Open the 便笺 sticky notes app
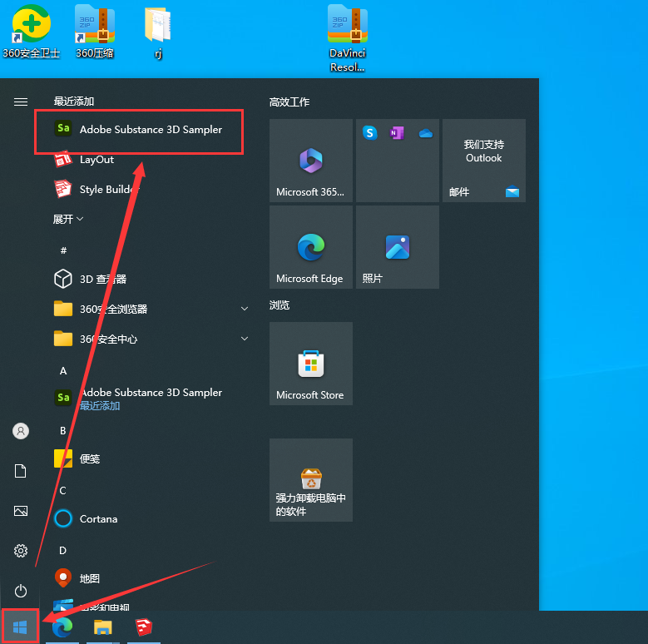Screen dimensions: 648x644 [77, 458]
